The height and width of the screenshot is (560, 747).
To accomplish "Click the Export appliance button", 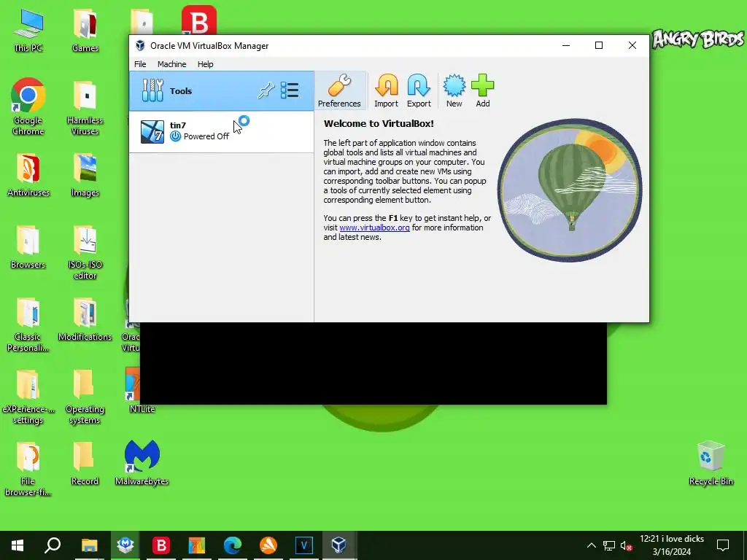I will point(419,90).
